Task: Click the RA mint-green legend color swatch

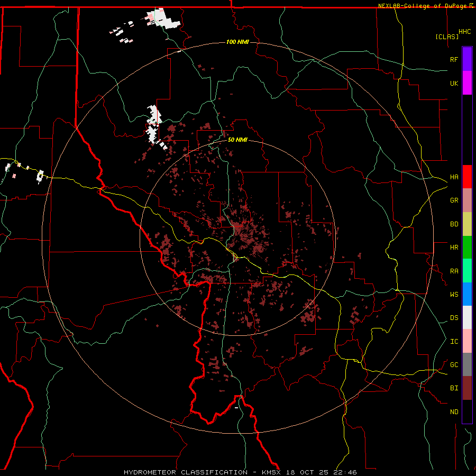Action: (467, 271)
